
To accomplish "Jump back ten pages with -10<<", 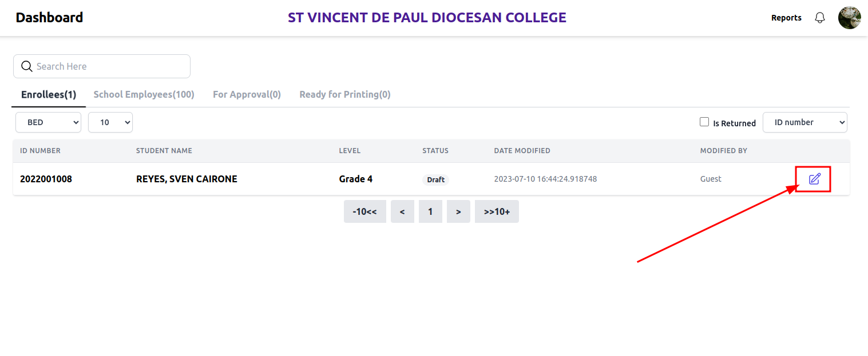I will click(x=365, y=211).
